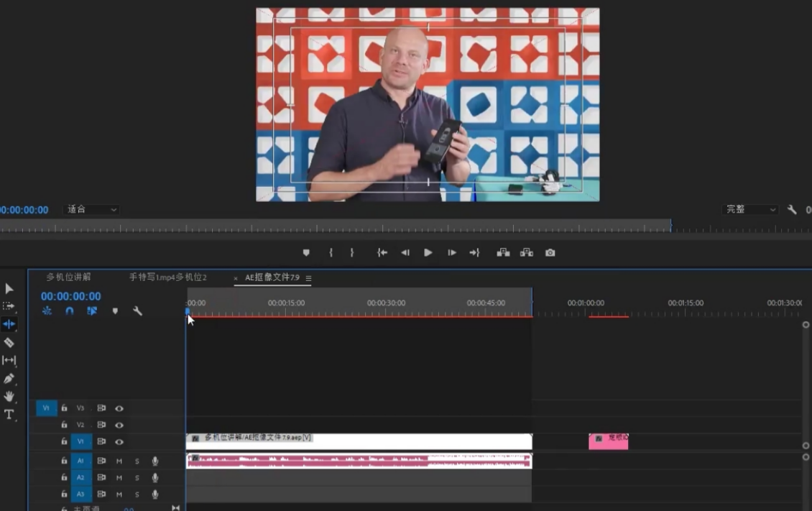
Task: Hide the V3 track output
Action: (x=119, y=408)
